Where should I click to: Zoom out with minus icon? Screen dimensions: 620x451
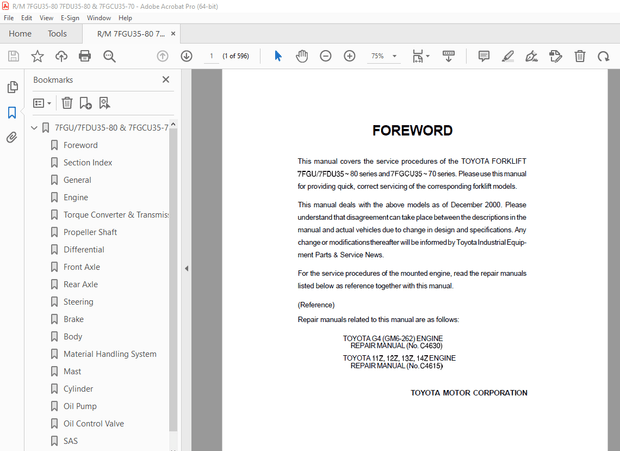pos(325,56)
